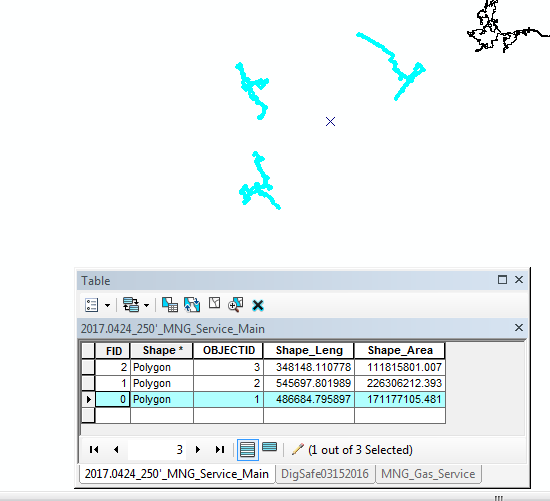Click the cell 111815801.007
The height and width of the screenshot is (501, 550).
click(400, 367)
